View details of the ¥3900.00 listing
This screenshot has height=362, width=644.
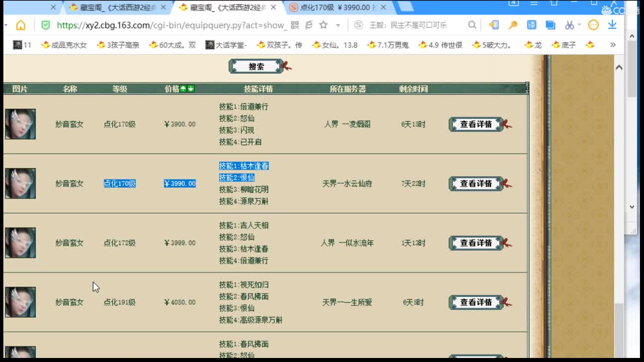coord(476,124)
